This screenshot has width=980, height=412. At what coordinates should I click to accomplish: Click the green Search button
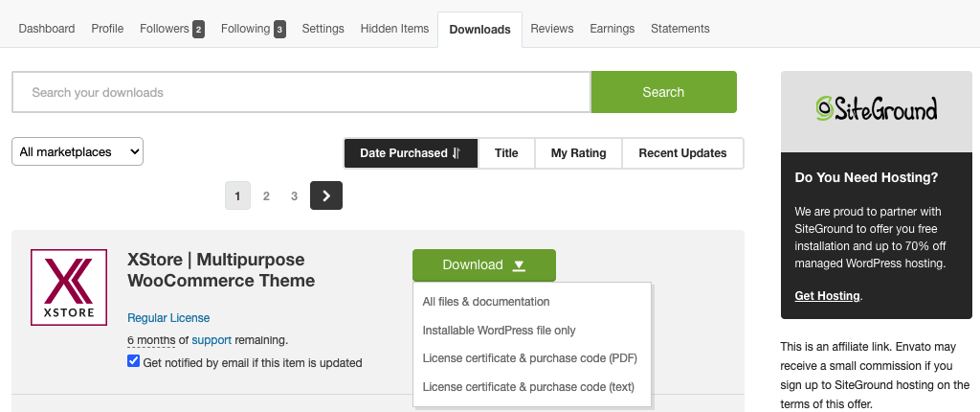(x=663, y=92)
